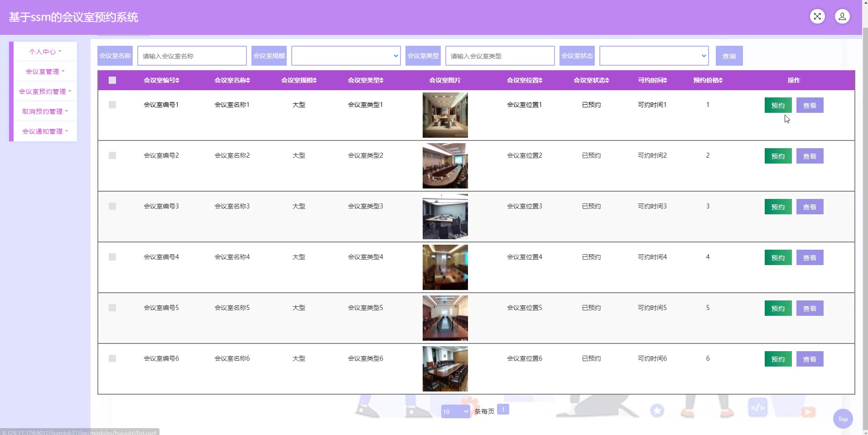The image size is (868, 435).
Task: Click the 会议室名称2 cell text
Action: click(232, 155)
